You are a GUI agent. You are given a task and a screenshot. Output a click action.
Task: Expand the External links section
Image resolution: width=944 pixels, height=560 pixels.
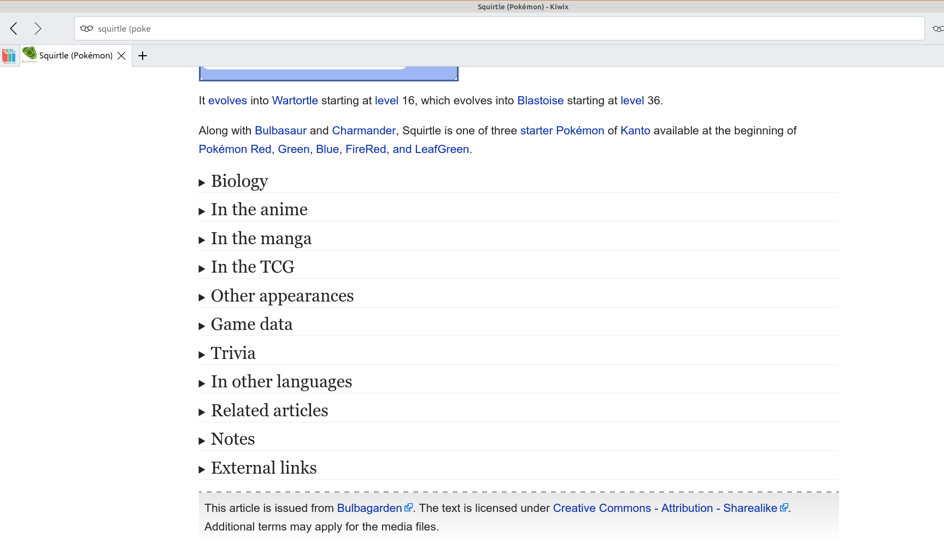coord(263,468)
